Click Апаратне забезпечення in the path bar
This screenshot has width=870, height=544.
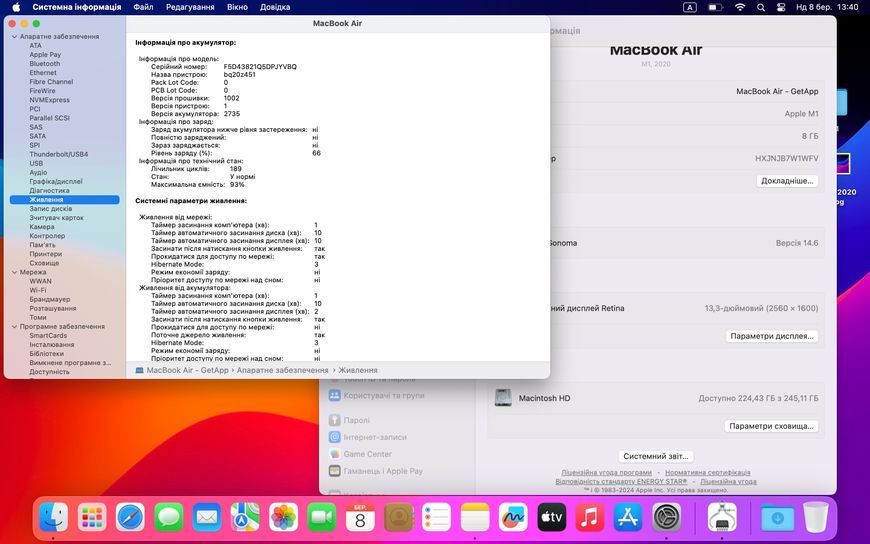click(x=282, y=370)
